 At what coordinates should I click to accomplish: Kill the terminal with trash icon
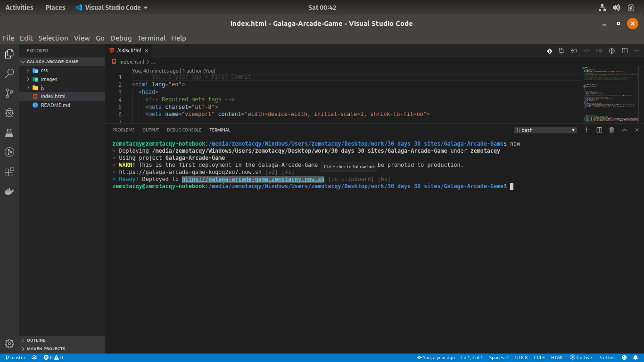click(x=611, y=130)
